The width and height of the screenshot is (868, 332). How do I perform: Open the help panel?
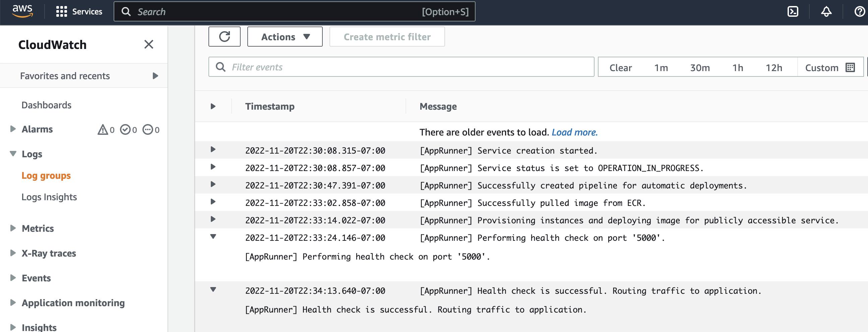(859, 11)
